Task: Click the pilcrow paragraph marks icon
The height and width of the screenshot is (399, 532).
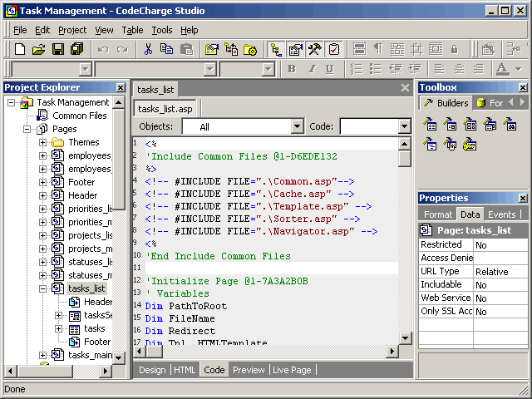Action: pos(378,50)
